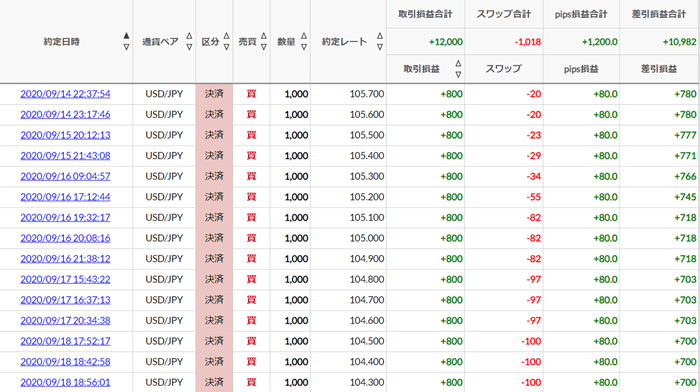This screenshot has width=700, height=392.
Task: Open trade 2020/09/18 18:56:01 link
Action: (x=65, y=382)
